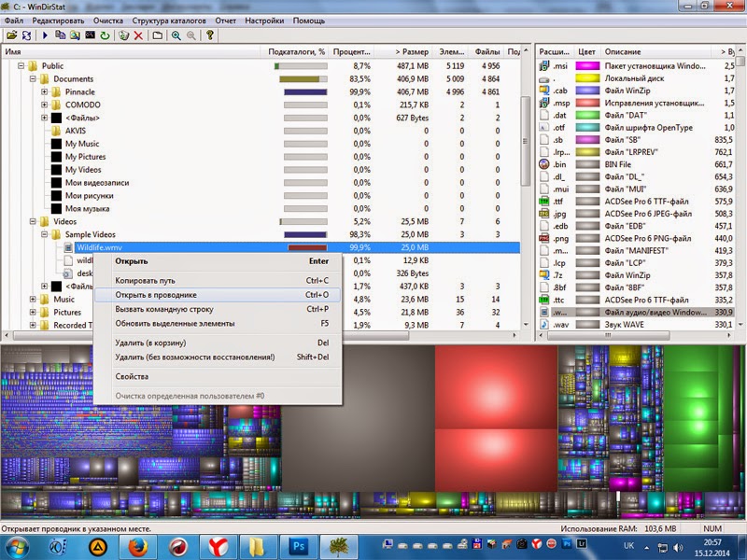747x560 pixels.
Task: Sort by the Файлы column header
Action: 486,51
